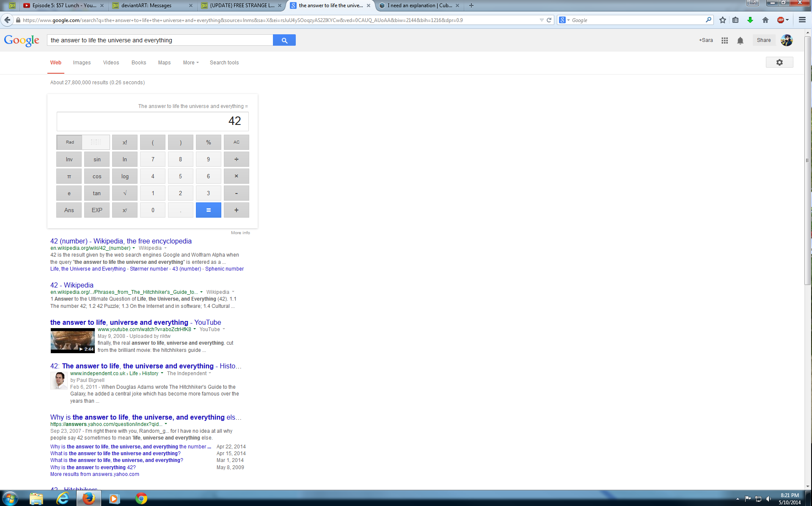Toggle the calculator Inv functions
812x506 pixels.
[69, 159]
